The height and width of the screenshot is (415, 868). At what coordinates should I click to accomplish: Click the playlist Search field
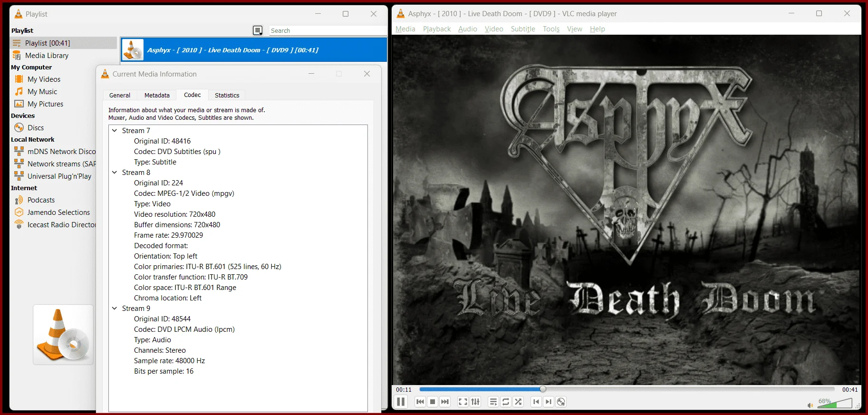pyautogui.click(x=328, y=30)
